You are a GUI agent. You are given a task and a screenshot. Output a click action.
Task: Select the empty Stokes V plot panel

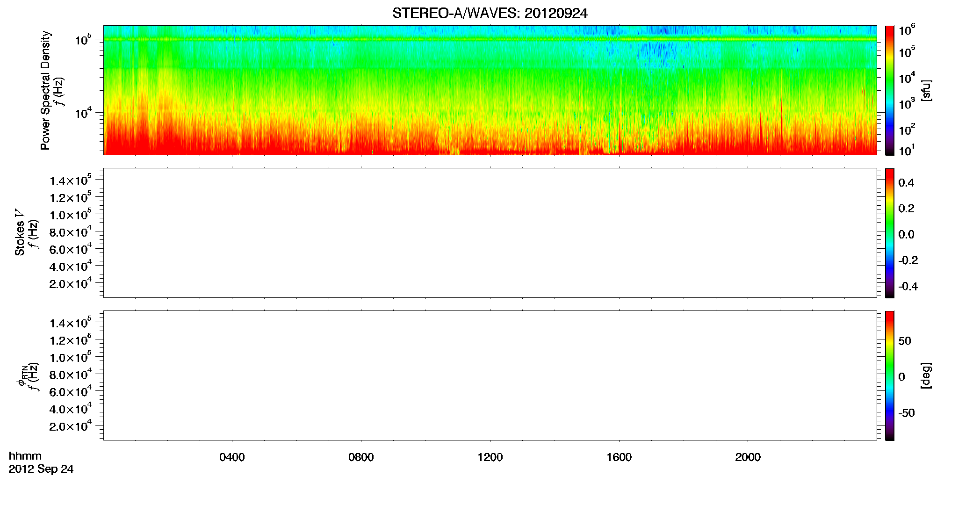(490, 232)
